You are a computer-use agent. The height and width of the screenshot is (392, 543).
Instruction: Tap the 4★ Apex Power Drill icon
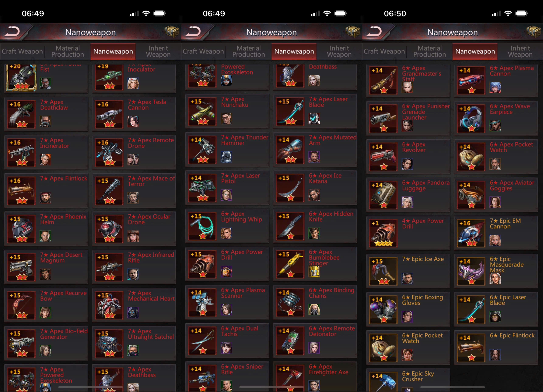[x=383, y=233]
